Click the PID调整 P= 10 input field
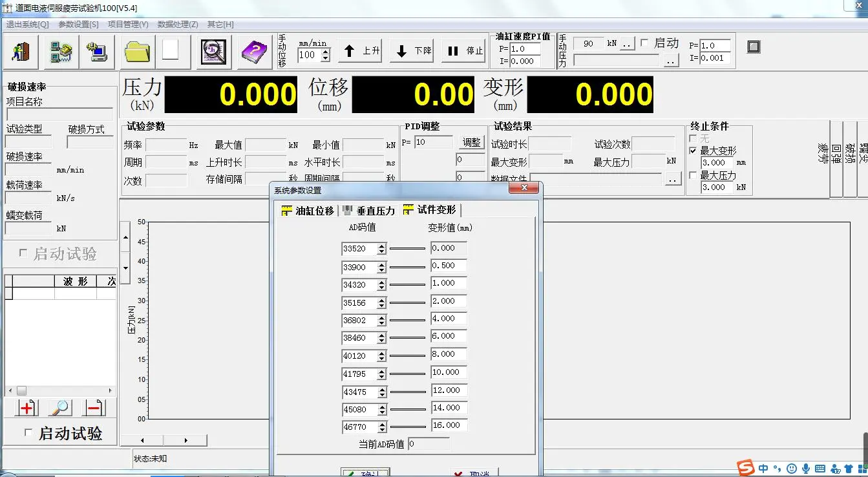 [x=434, y=142]
